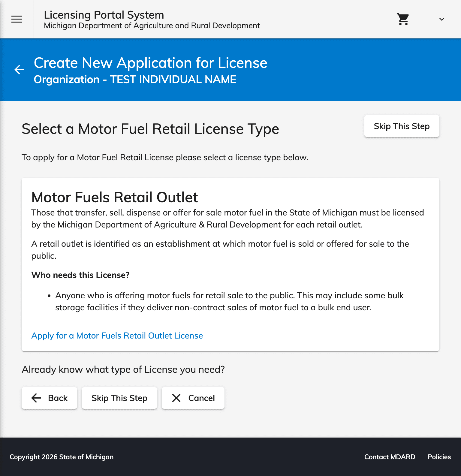The width and height of the screenshot is (461, 476).
Task: Click the top Skip This Step button
Action: point(402,126)
